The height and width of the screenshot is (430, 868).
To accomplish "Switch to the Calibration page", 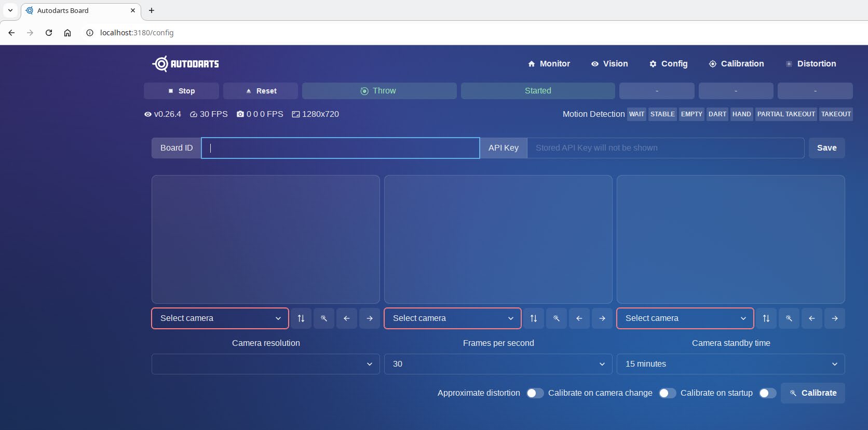I will [x=736, y=64].
